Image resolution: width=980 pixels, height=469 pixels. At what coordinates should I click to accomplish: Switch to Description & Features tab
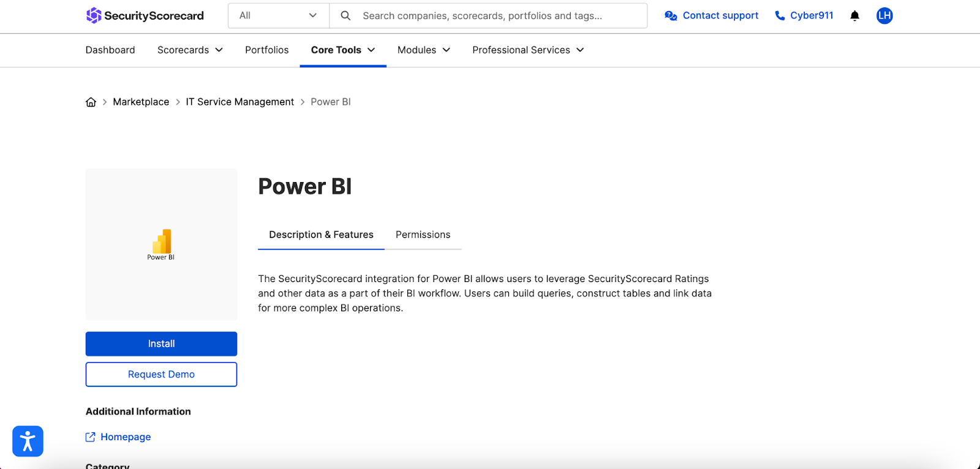(321, 235)
